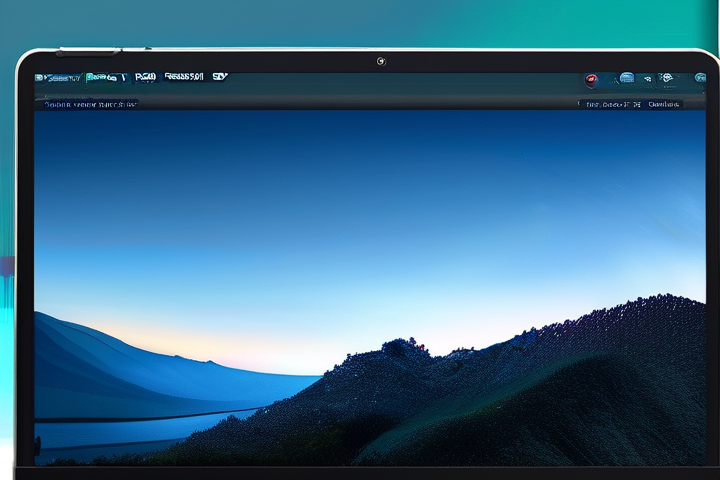The height and width of the screenshot is (480, 720).
Task: Click the teal round icon at the top bar's right end
Action: pyautogui.click(x=700, y=78)
